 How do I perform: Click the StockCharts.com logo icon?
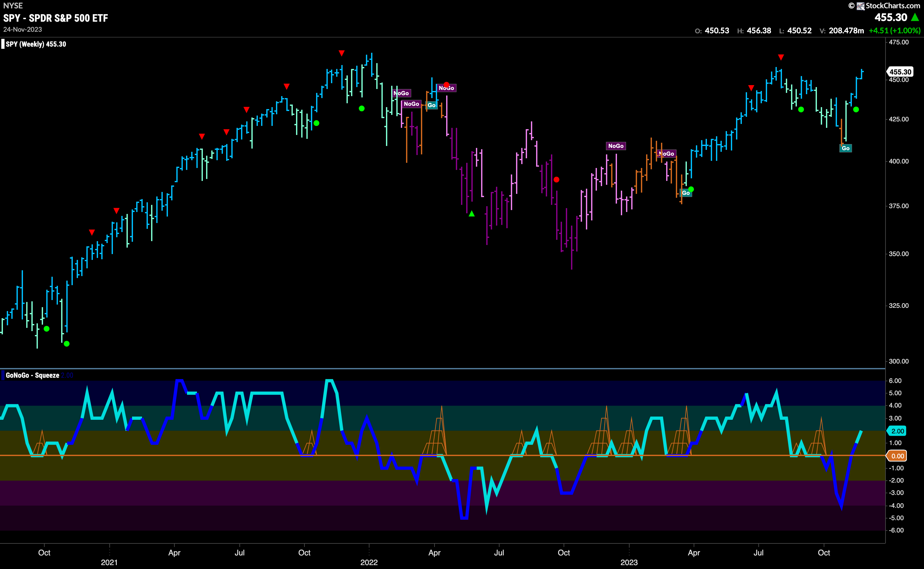click(861, 6)
